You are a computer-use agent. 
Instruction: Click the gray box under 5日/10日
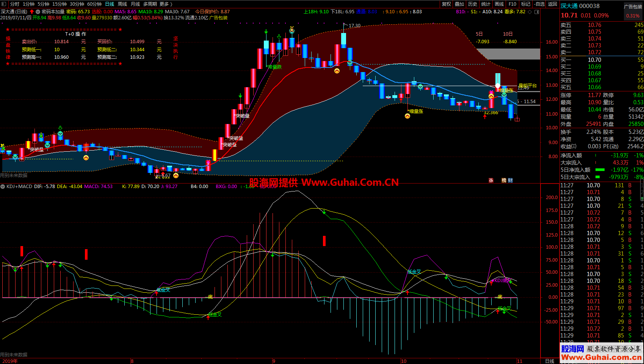(x=508, y=54)
